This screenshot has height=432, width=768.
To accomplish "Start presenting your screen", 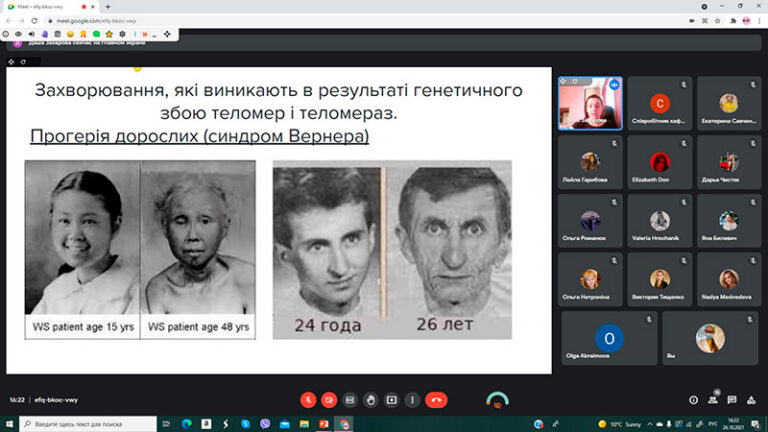I will (391, 400).
